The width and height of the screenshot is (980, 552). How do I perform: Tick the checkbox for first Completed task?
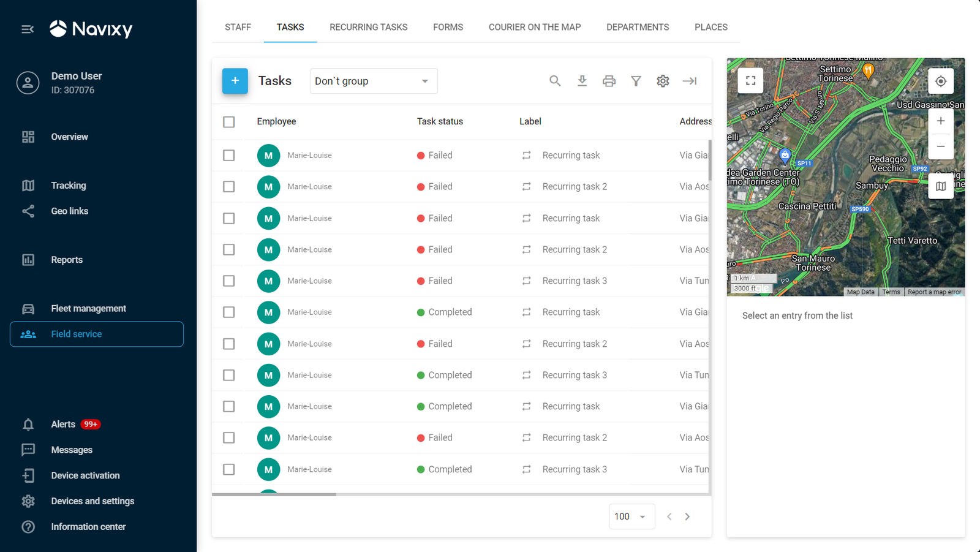(x=229, y=312)
